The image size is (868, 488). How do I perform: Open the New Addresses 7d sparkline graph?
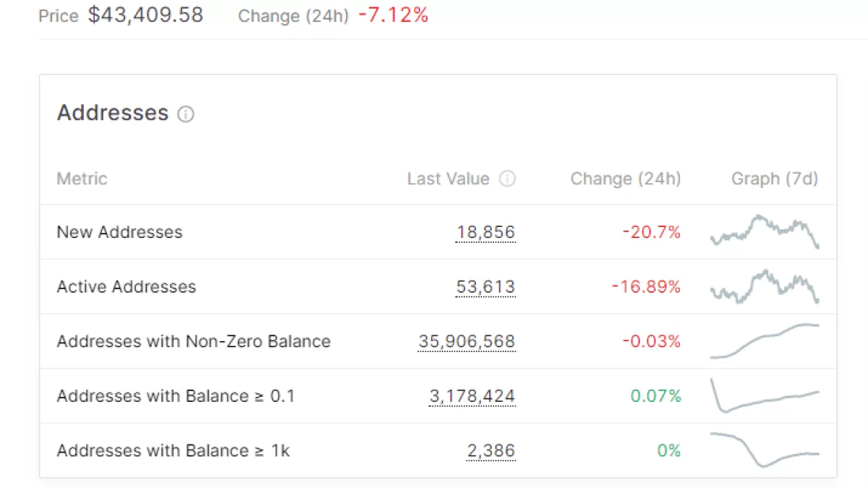[765, 232]
